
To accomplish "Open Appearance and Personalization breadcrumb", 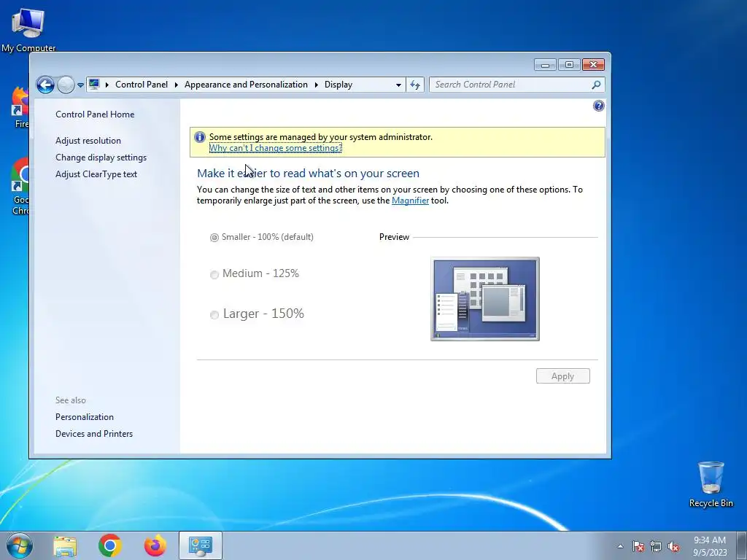I will pos(246,85).
